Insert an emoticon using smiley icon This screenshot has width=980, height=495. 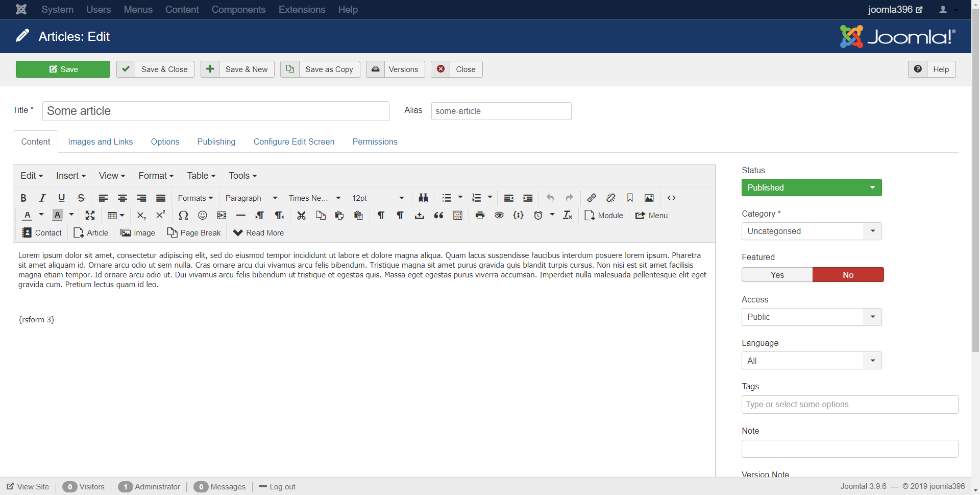click(203, 216)
